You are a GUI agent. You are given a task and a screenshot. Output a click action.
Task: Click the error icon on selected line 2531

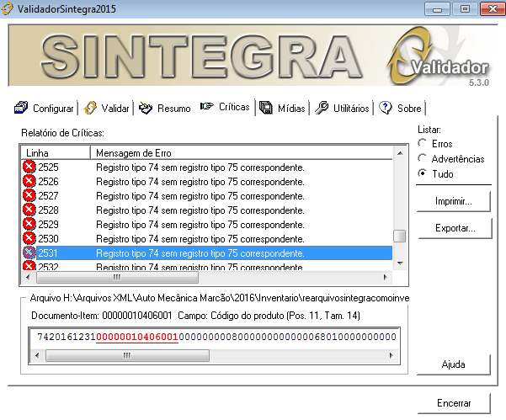click(29, 253)
